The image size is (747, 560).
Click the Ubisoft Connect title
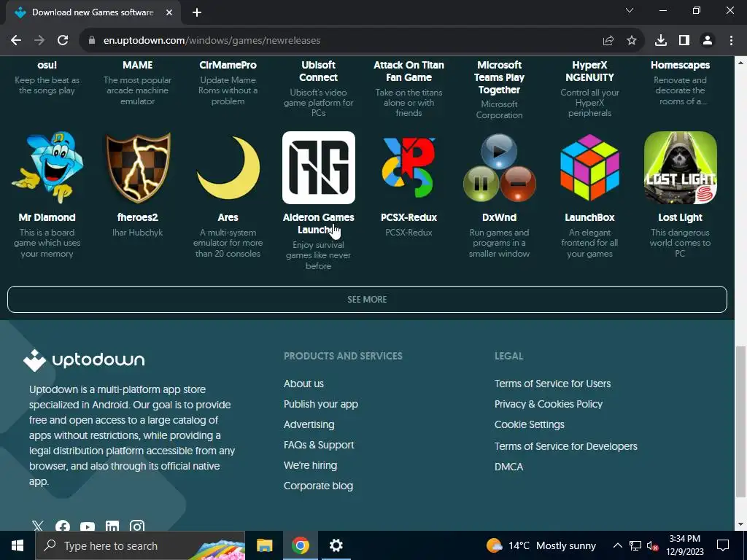click(x=319, y=71)
